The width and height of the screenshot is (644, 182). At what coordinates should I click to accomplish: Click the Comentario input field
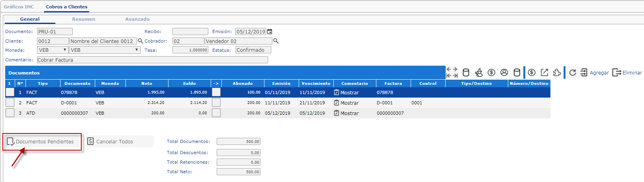(152, 60)
